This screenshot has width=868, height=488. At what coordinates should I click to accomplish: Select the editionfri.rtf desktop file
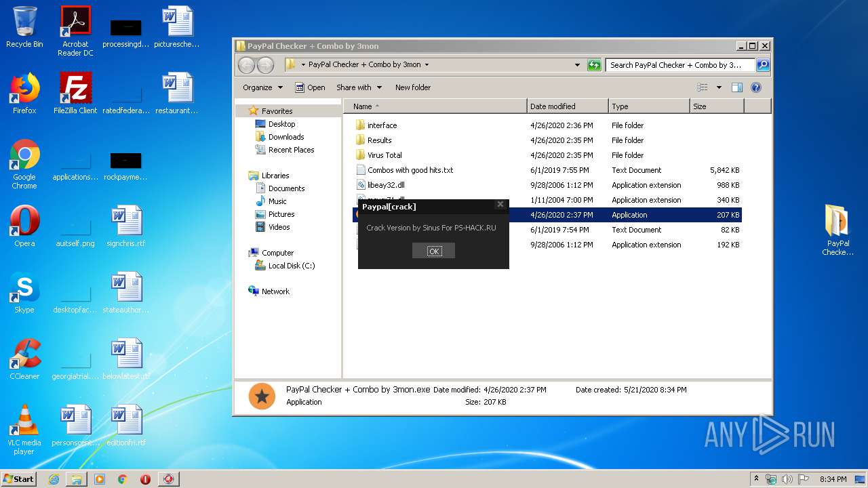click(126, 426)
